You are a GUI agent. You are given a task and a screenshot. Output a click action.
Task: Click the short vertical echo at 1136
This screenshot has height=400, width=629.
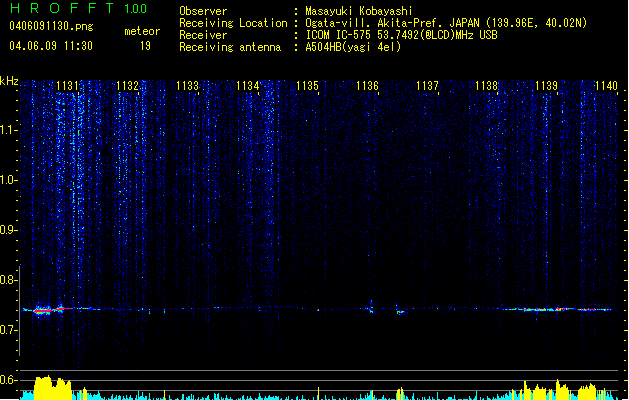371,307
